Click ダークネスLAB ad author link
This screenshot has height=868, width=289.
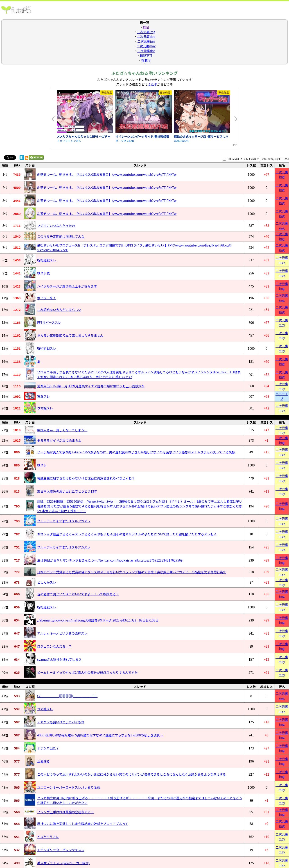tap(124, 141)
